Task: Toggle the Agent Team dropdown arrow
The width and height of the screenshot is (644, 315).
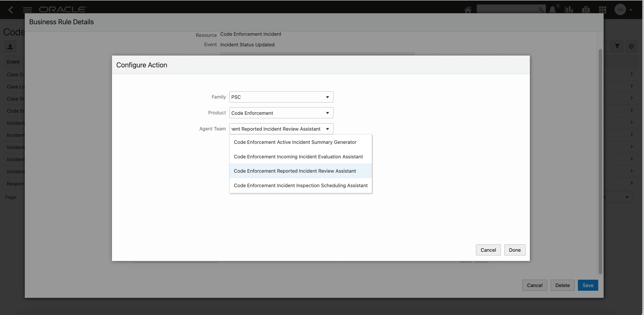Action: (327, 129)
